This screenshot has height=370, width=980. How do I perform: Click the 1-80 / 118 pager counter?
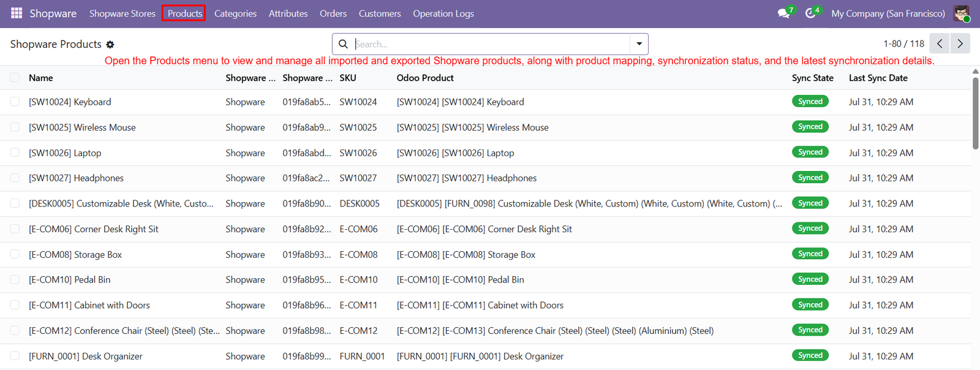point(903,44)
